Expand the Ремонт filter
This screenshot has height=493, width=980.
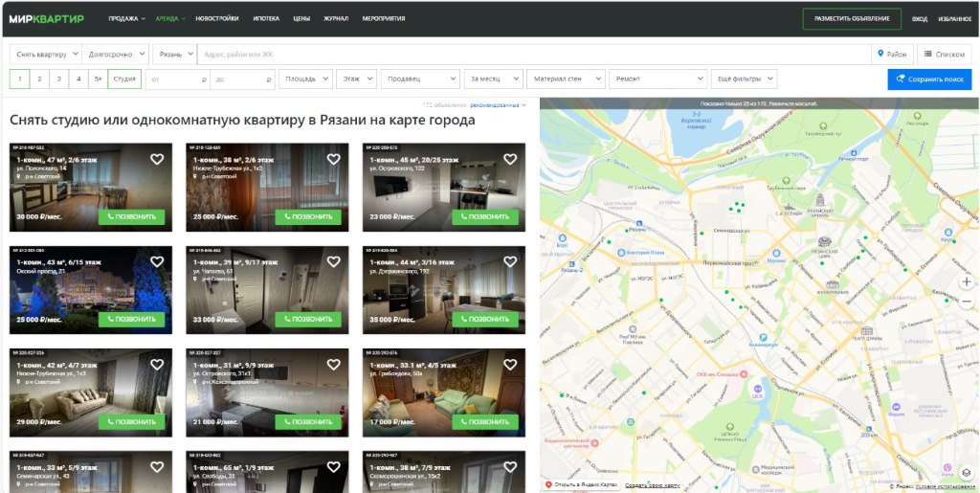[x=657, y=79]
